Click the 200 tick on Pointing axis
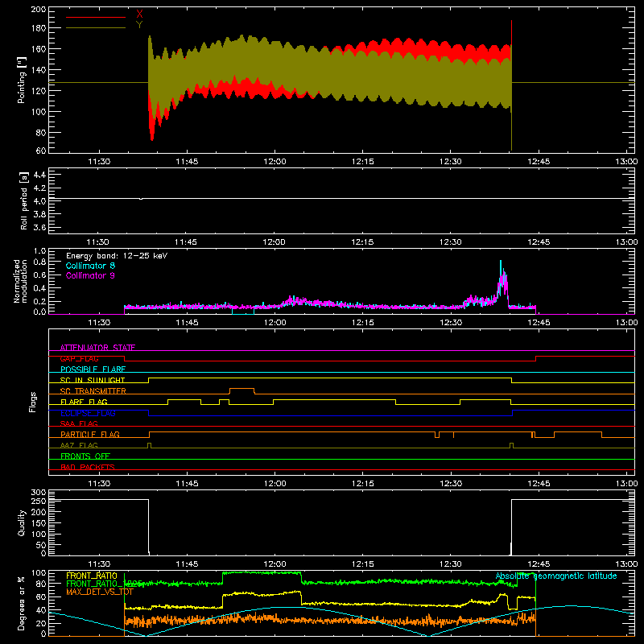Image resolution: width=644 pixels, height=644 pixels. pos(39,10)
